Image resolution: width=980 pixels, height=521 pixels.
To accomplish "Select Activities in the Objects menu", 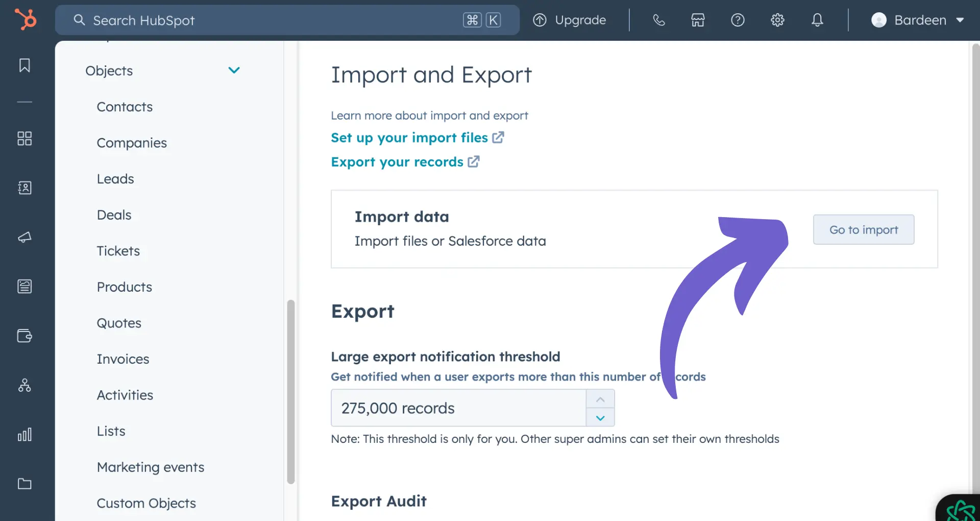I will [125, 395].
